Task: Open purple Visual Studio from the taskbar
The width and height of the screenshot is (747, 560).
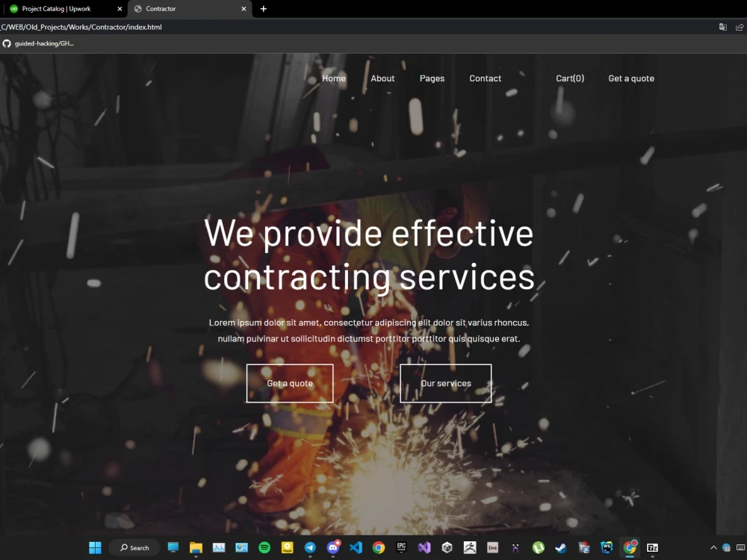Action: (424, 547)
